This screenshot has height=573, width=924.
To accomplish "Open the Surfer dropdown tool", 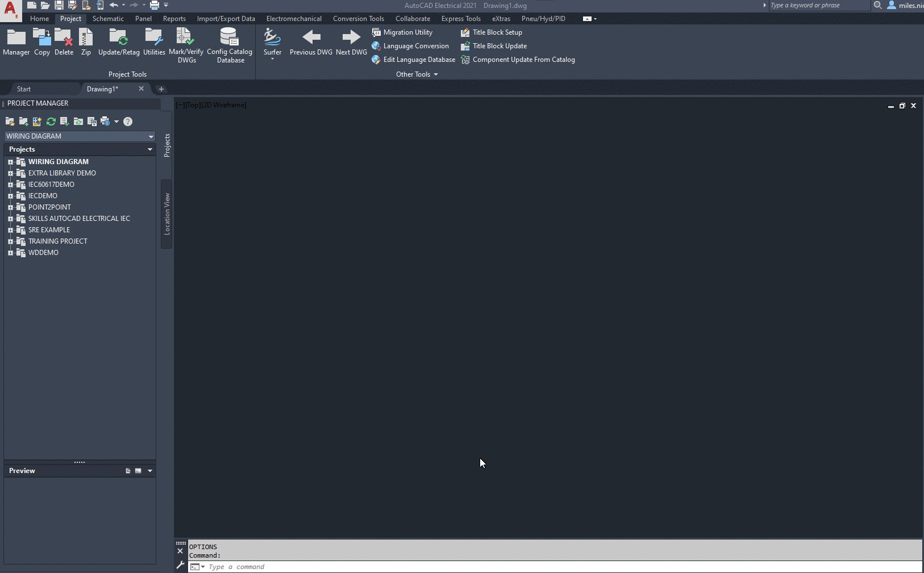I will pyautogui.click(x=272, y=44).
